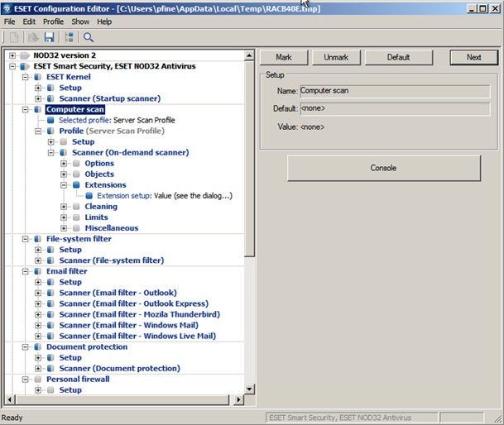
Task: Click the gray icon beside Options
Action: click(x=76, y=164)
